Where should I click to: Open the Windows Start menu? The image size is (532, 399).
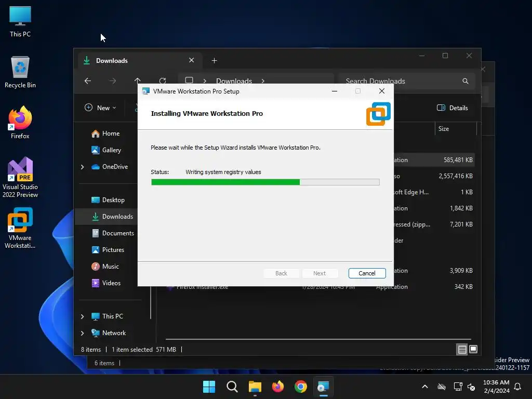pyautogui.click(x=209, y=387)
